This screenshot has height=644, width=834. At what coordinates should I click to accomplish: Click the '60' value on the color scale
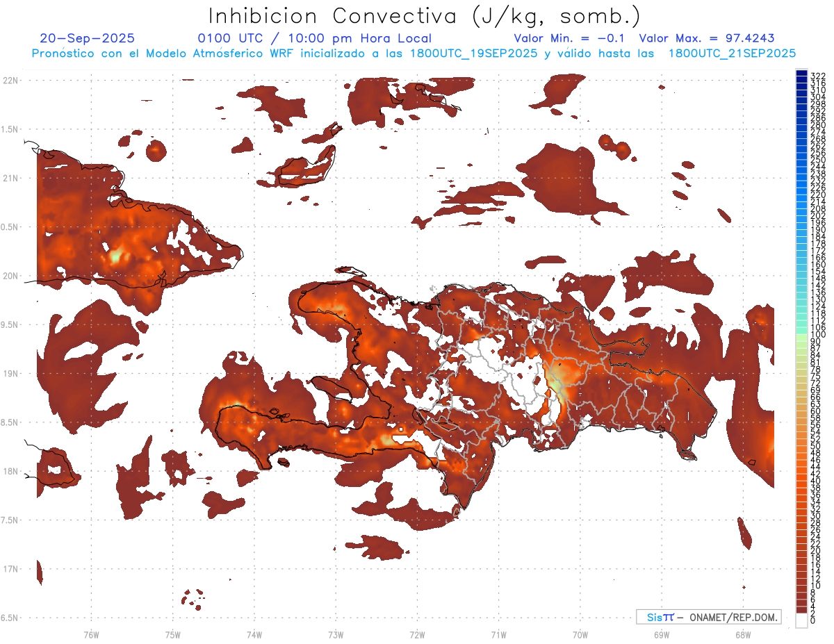pyautogui.click(x=816, y=411)
